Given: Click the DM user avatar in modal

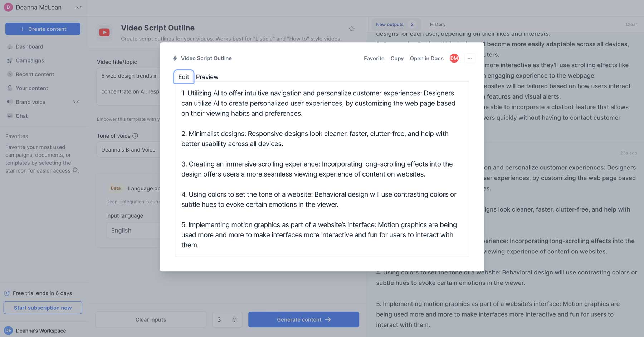Looking at the screenshot, I should click(454, 58).
